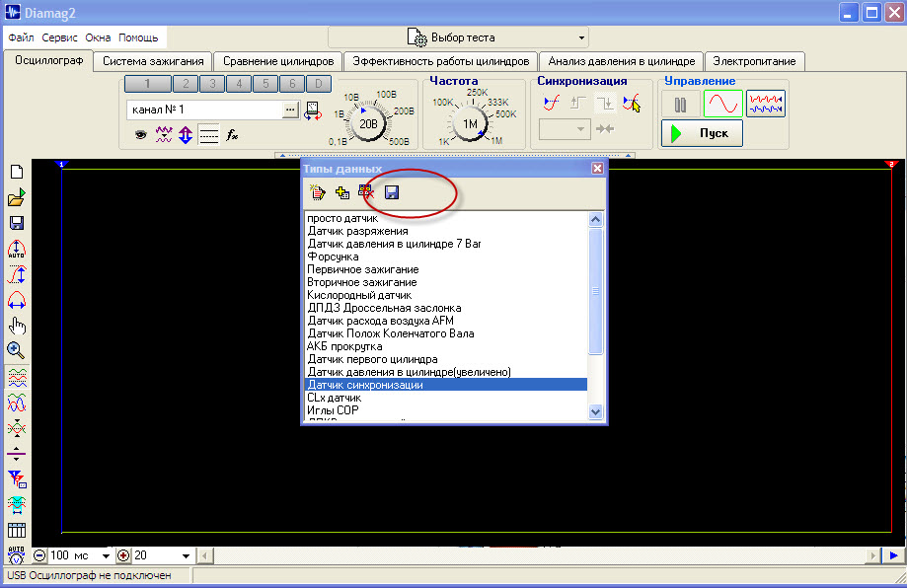Click the канал № 1 name field
Image resolution: width=907 pixels, height=588 pixels.
[204, 110]
